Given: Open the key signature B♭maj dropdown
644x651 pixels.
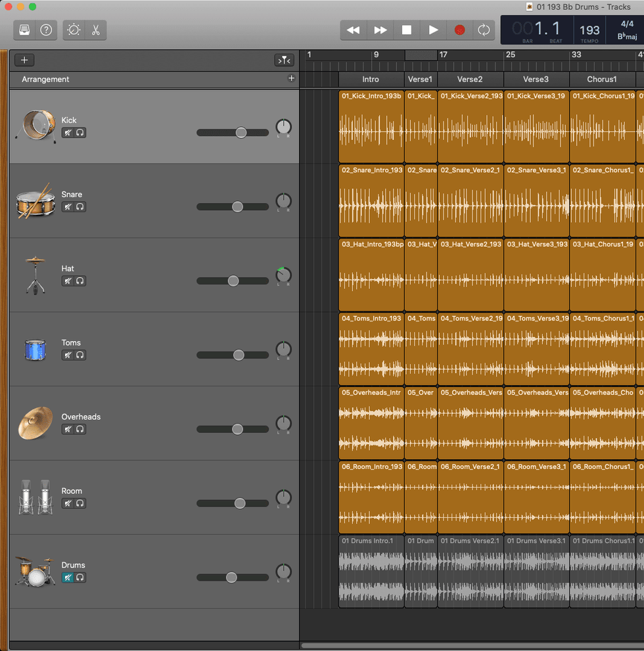Looking at the screenshot, I should tap(627, 37).
